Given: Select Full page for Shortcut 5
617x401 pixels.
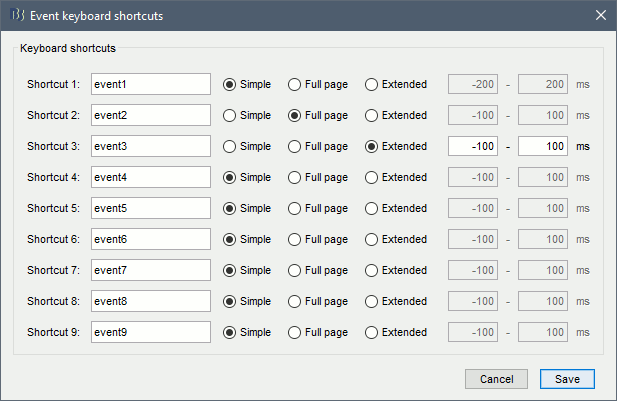Looking at the screenshot, I should (295, 208).
